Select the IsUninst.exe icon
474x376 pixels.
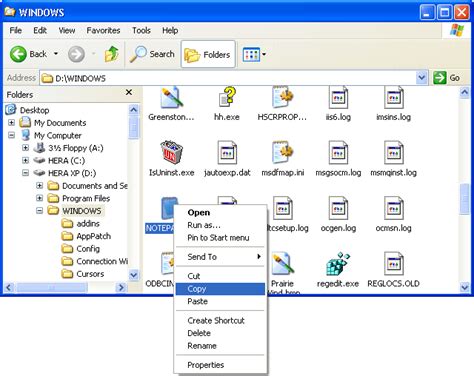point(171,152)
